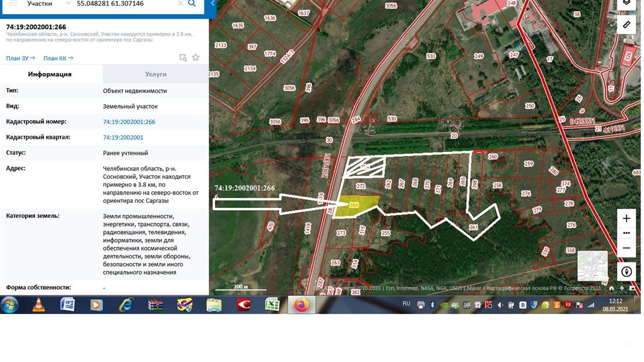Click the magnifier search button
Image resolution: width=644 pixels, height=362 pixels.
[x=192, y=4]
